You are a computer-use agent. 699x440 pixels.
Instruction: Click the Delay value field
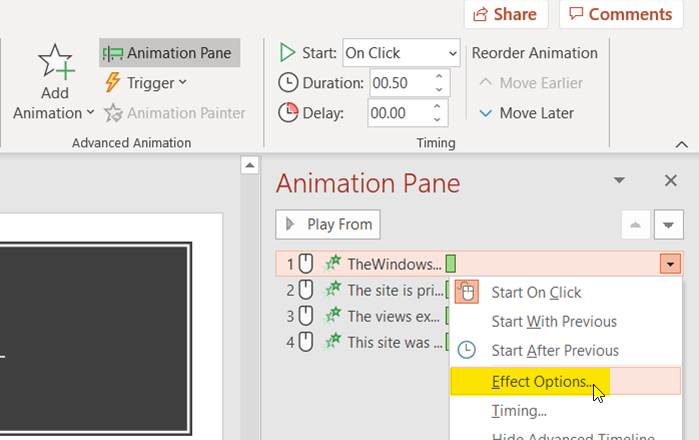pos(400,113)
